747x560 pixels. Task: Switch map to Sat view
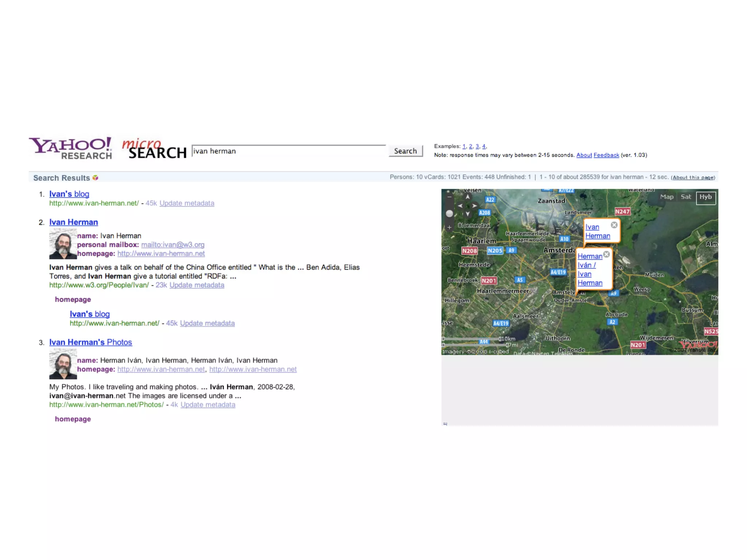coord(686,197)
